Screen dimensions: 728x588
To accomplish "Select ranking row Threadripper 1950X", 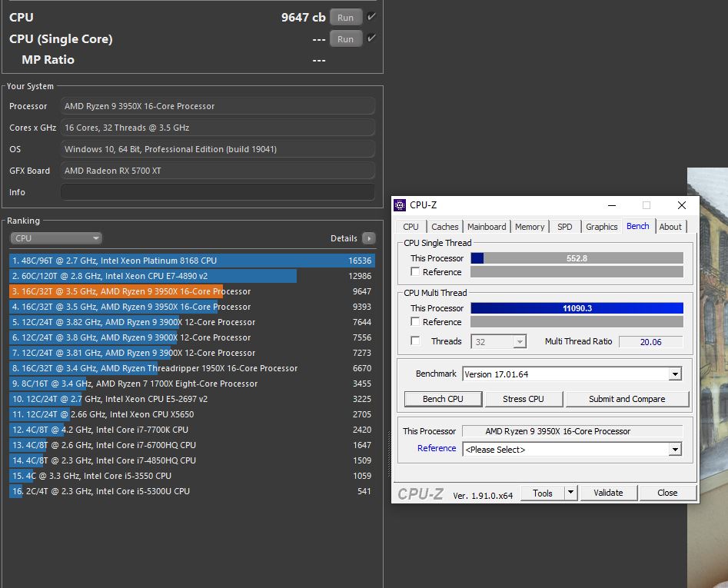I will point(191,368).
